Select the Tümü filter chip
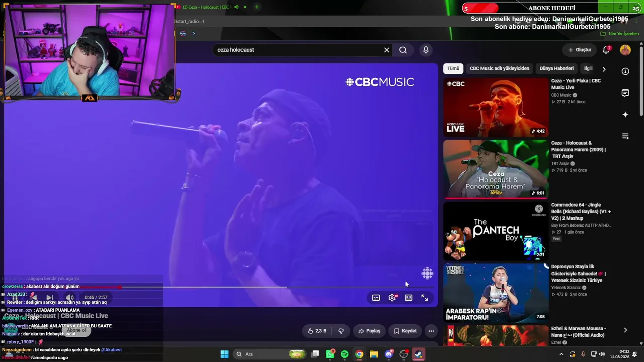This screenshot has height=362, width=644. pos(453,68)
